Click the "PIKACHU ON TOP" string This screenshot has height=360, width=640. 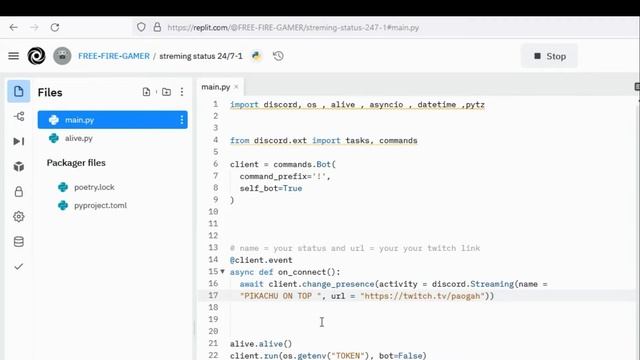[x=280, y=296]
